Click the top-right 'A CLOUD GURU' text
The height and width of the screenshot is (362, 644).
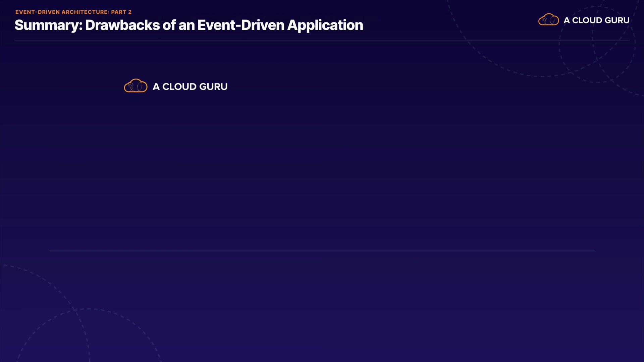[x=596, y=20]
